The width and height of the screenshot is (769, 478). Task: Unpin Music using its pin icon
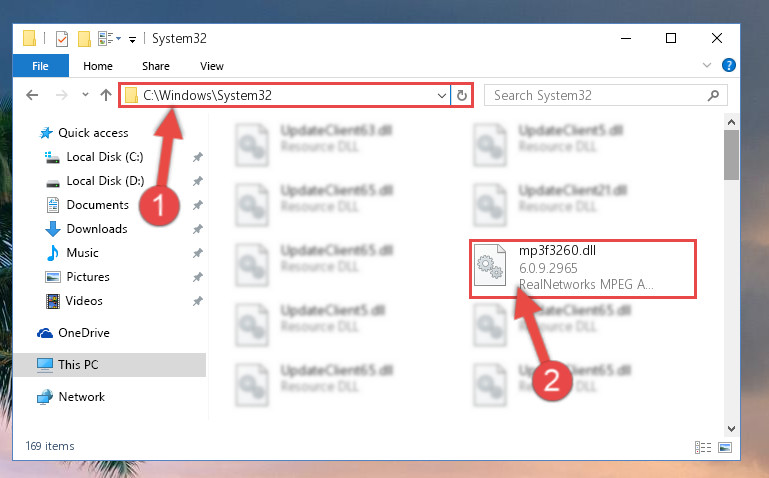pos(198,253)
